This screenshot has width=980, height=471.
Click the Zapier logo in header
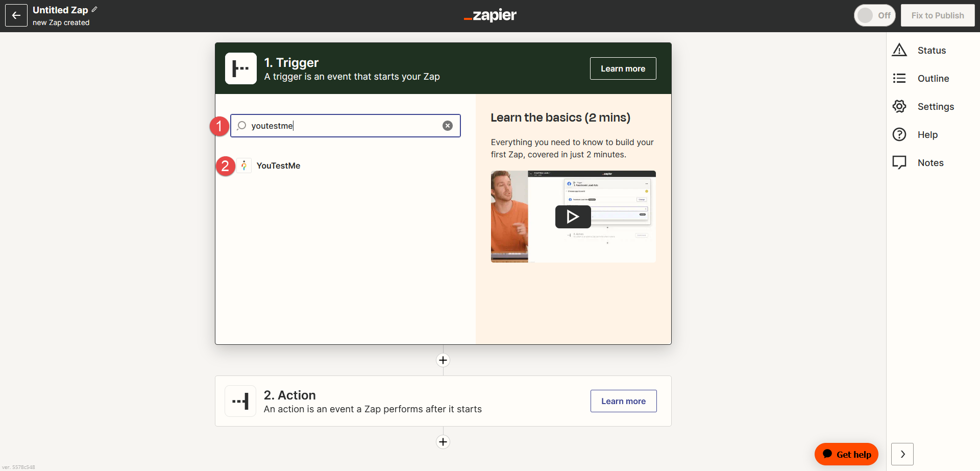[x=490, y=15]
